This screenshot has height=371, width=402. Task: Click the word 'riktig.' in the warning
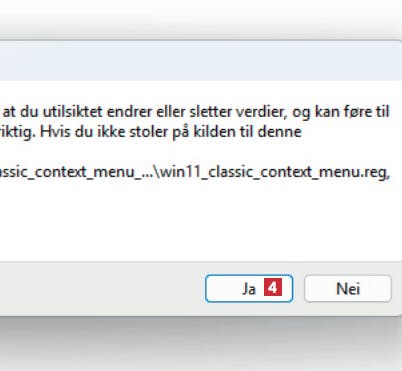coord(18,133)
